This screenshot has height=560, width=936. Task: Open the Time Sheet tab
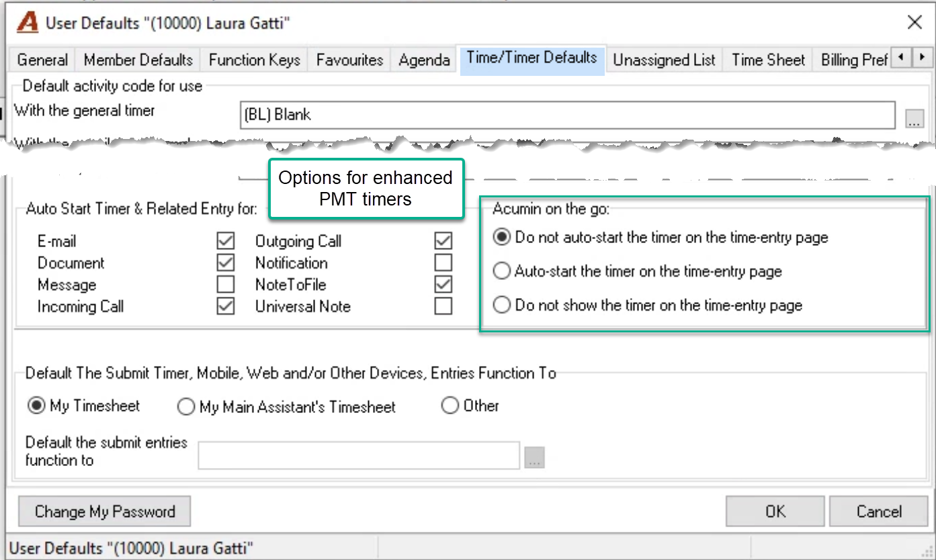[768, 60]
